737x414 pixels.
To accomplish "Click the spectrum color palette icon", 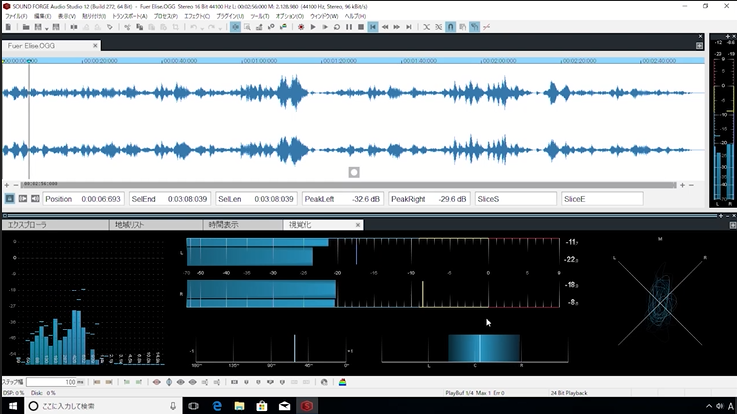I will click(344, 382).
